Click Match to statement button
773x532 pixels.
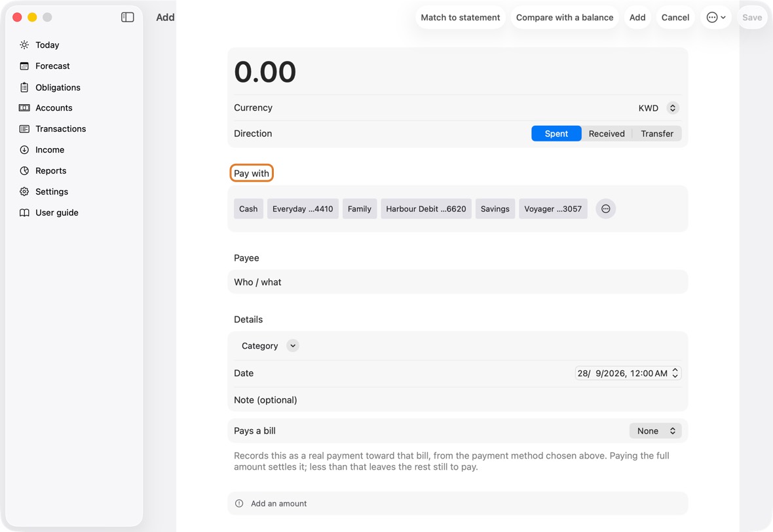point(460,17)
